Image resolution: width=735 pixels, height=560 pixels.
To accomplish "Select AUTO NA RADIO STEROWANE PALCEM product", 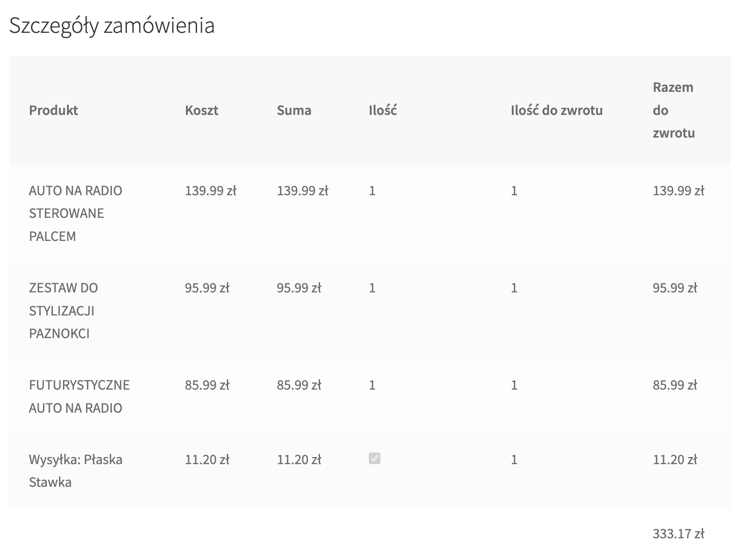I will (75, 213).
